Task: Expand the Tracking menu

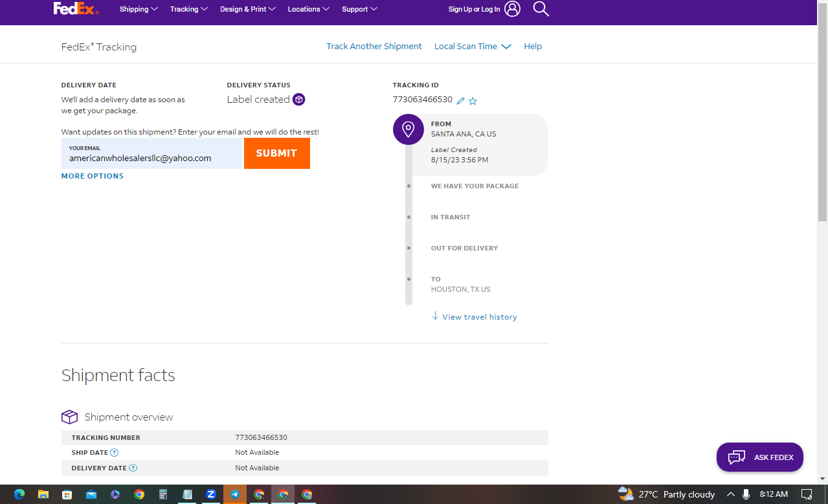Action: pos(189,9)
